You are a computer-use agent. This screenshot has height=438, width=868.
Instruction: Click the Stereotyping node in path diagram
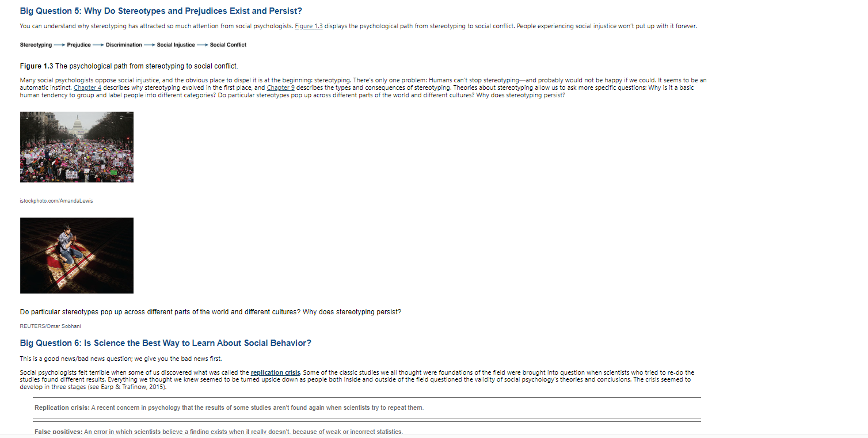[x=36, y=45]
